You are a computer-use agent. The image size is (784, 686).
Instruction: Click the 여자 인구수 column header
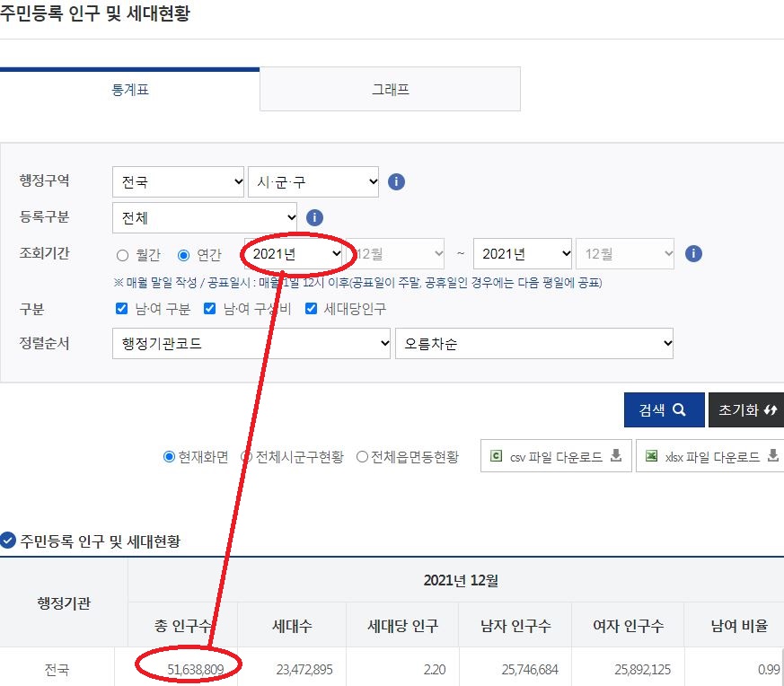pyautogui.click(x=628, y=625)
